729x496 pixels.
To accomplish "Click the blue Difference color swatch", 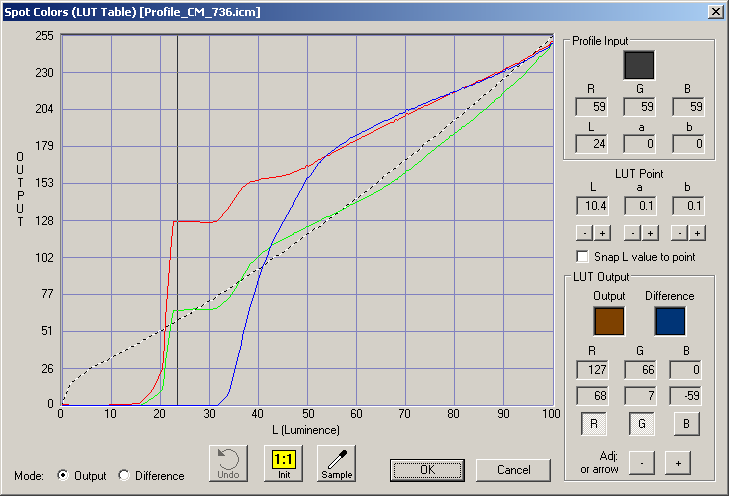I will [x=670, y=321].
